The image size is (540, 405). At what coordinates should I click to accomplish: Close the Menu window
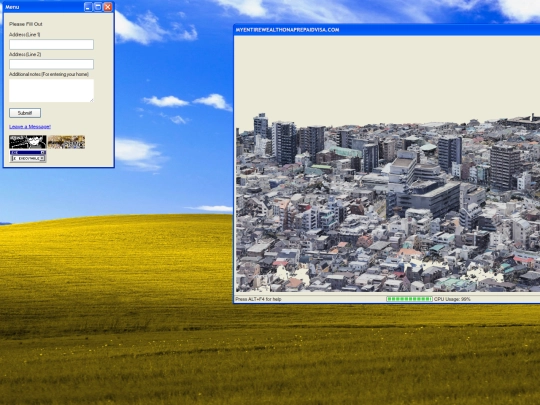108,7
